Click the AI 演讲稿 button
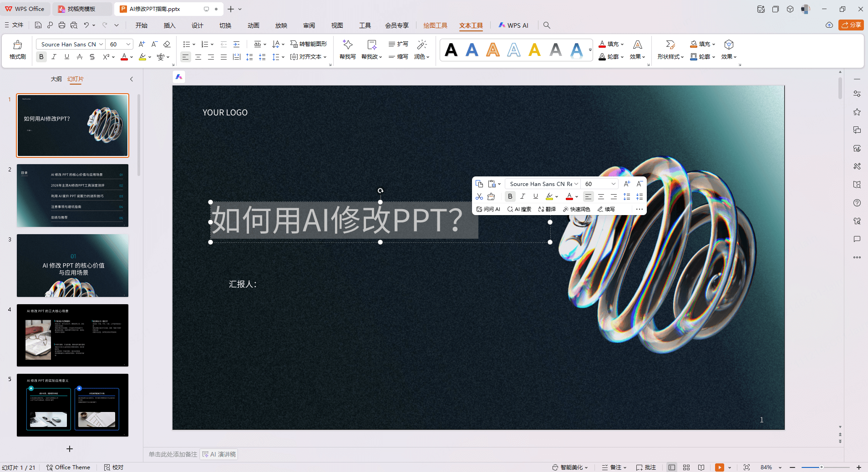 218,454
